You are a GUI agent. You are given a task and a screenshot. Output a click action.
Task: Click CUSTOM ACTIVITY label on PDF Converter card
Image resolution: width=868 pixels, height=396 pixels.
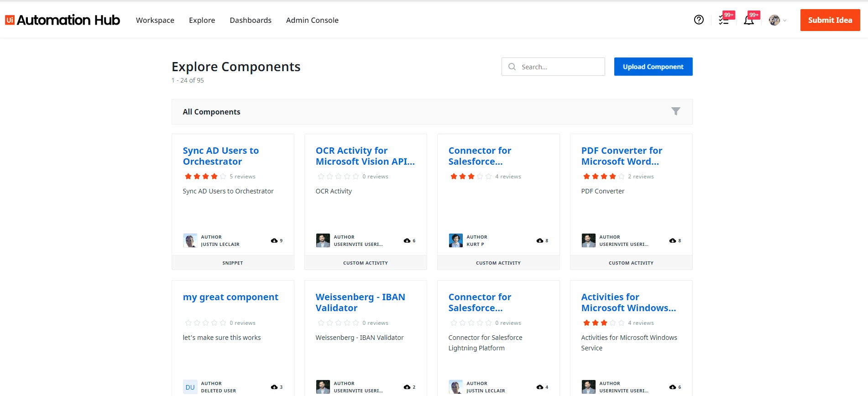(631, 263)
